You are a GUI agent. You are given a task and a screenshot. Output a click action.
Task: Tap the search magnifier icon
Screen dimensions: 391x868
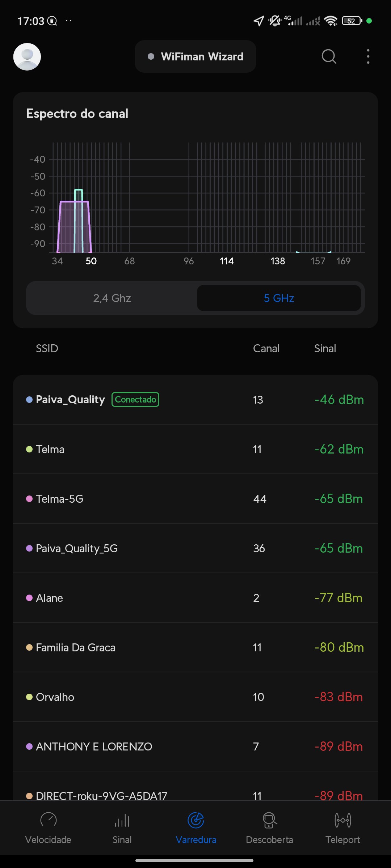[x=329, y=57]
